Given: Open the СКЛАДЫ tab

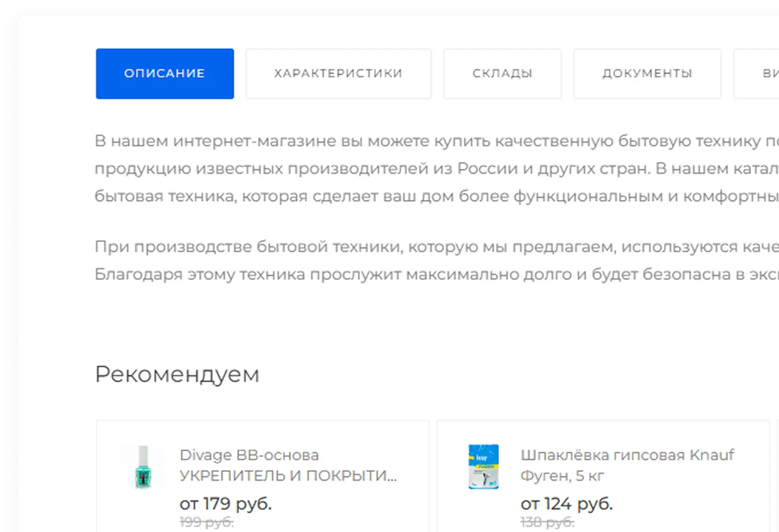Looking at the screenshot, I should (502, 73).
